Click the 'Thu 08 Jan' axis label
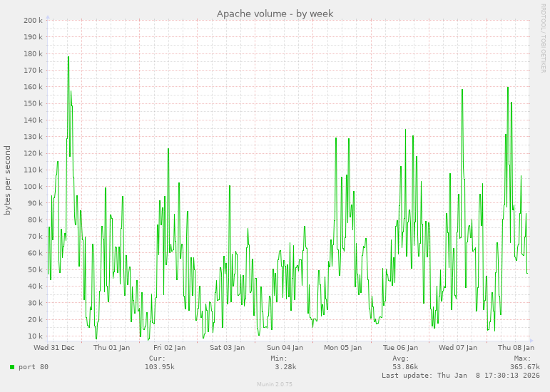The image size is (550, 392). [x=516, y=348]
